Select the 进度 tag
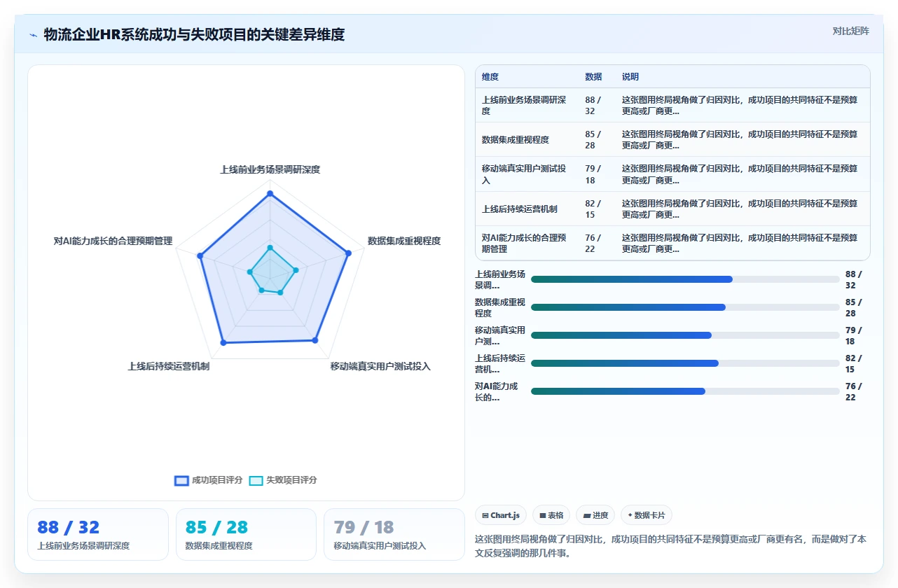The image size is (898, 588). coord(595,515)
